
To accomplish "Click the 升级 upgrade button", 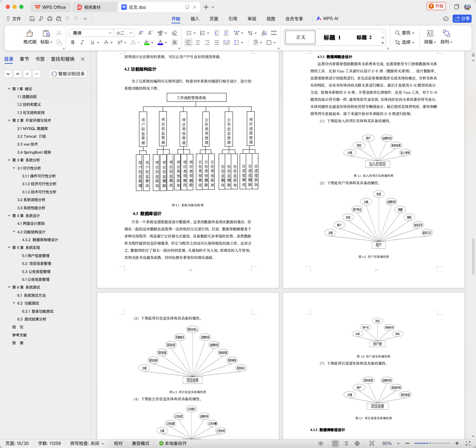I will click(x=436, y=6).
